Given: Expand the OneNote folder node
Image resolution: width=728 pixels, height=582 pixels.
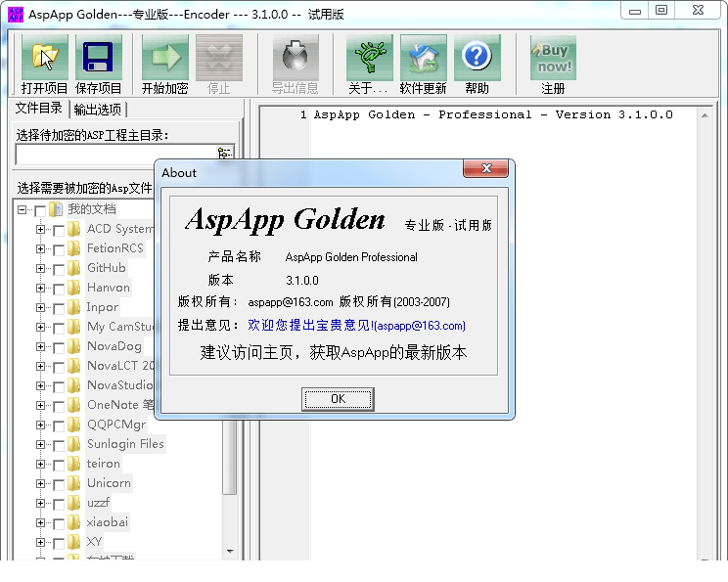Looking at the screenshot, I should (40, 405).
